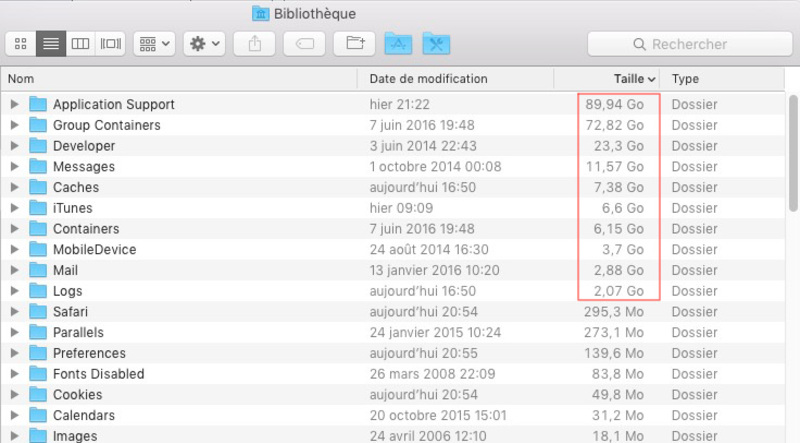Viewport: 800px width, 443px height.
Task: Select the Group Containers folder icon
Action: (38, 125)
